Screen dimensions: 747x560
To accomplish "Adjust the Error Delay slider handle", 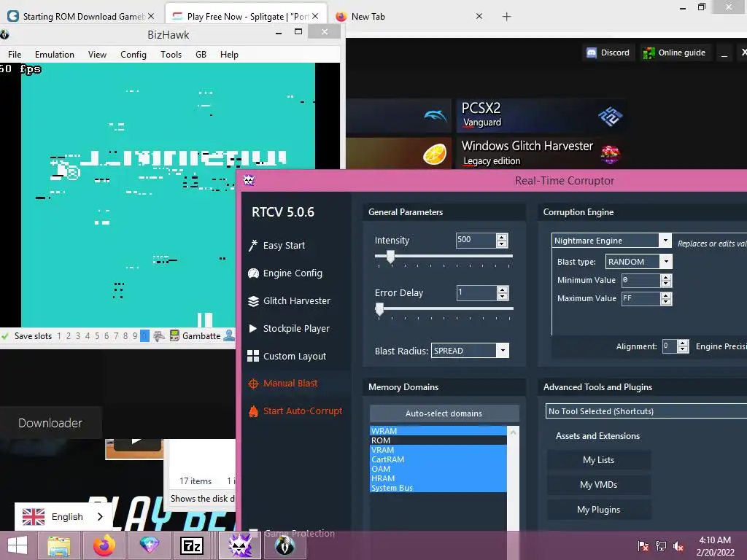I will 379,309.
